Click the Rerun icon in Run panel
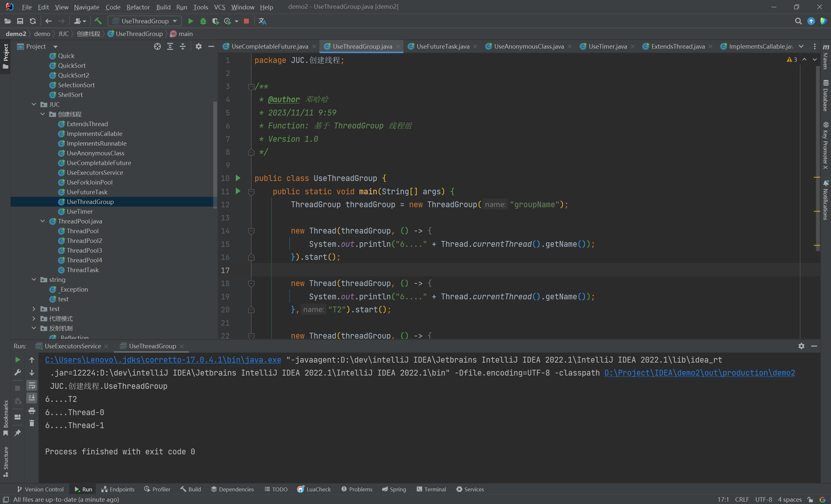Image resolution: width=831 pixels, height=504 pixels. point(18,359)
